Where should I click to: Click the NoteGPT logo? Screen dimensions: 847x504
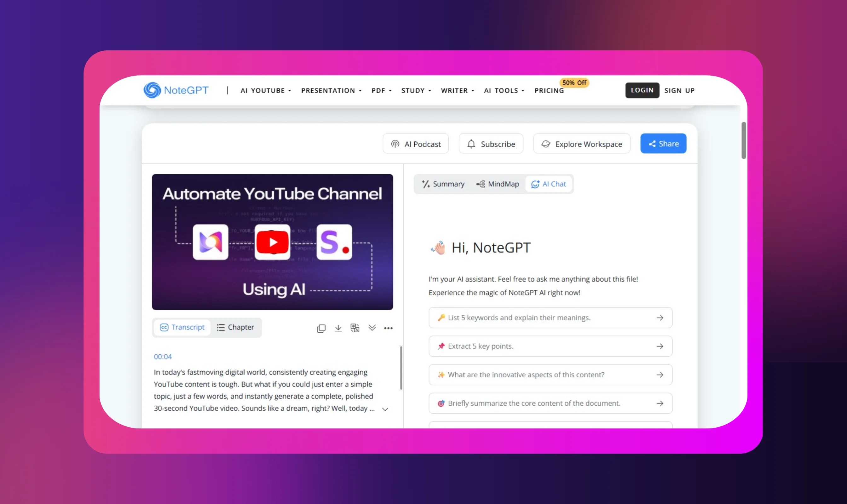(176, 90)
